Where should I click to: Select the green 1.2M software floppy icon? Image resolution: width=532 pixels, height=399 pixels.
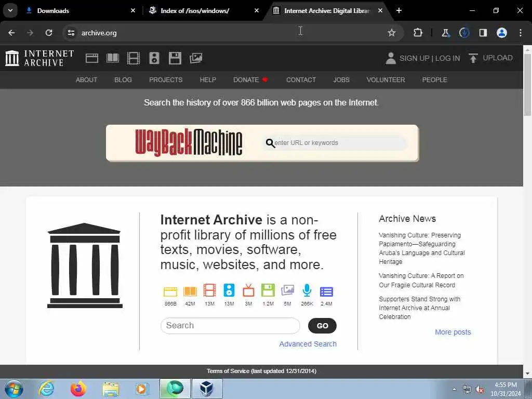(268, 291)
